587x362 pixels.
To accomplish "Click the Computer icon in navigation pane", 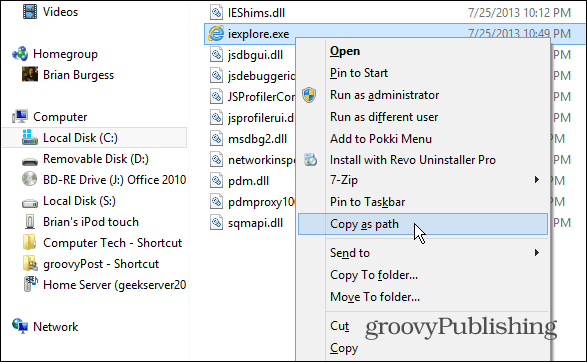I will click(x=20, y=117).
